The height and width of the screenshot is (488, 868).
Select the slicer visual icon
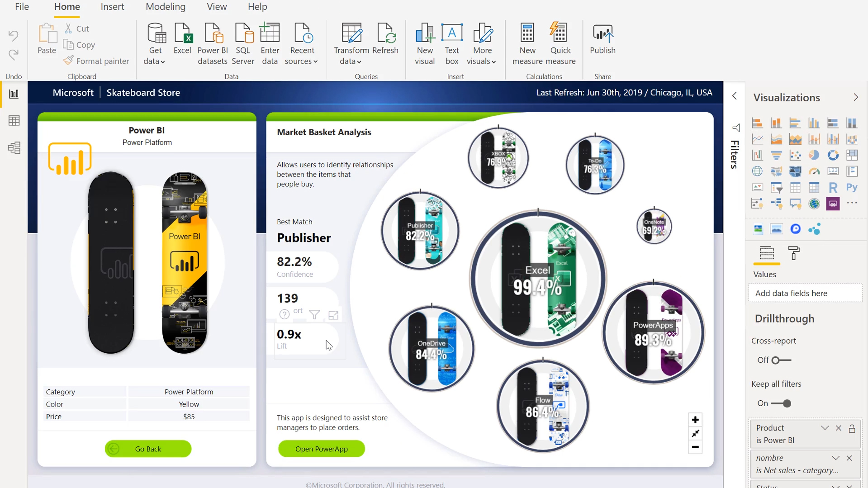point(776,188)
